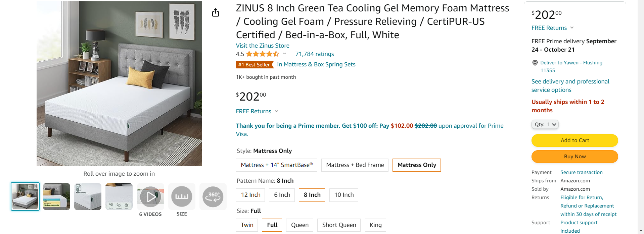Select the fourth thumbnail with certification icons
This screenshot has height=234, width=644.
[119, 196]
